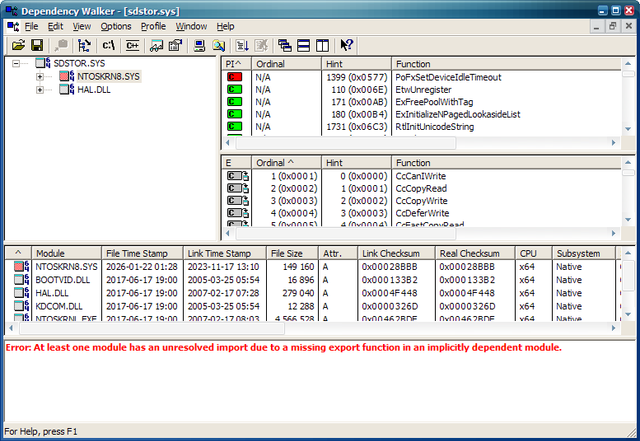Click the red error message in log

click(283, 347)
